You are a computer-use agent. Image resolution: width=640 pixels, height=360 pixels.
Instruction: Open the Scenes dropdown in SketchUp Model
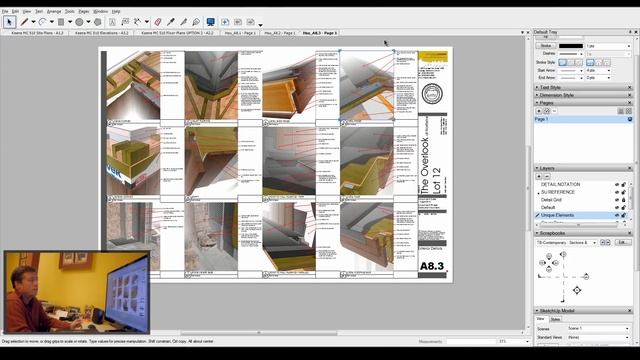pos(598,329)
